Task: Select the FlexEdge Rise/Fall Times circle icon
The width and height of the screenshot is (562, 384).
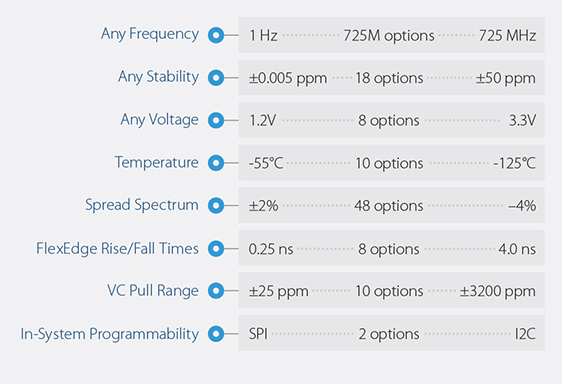Action: 216,248
